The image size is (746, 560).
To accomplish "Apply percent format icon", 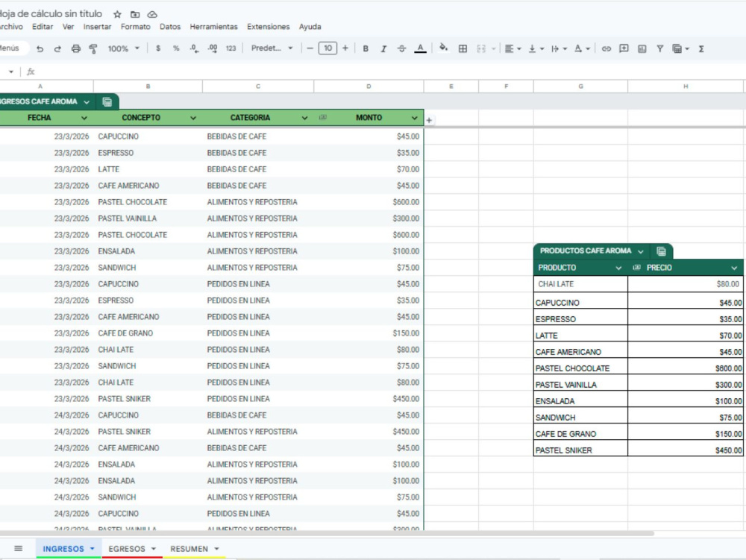I will click(x=176, y=48).
